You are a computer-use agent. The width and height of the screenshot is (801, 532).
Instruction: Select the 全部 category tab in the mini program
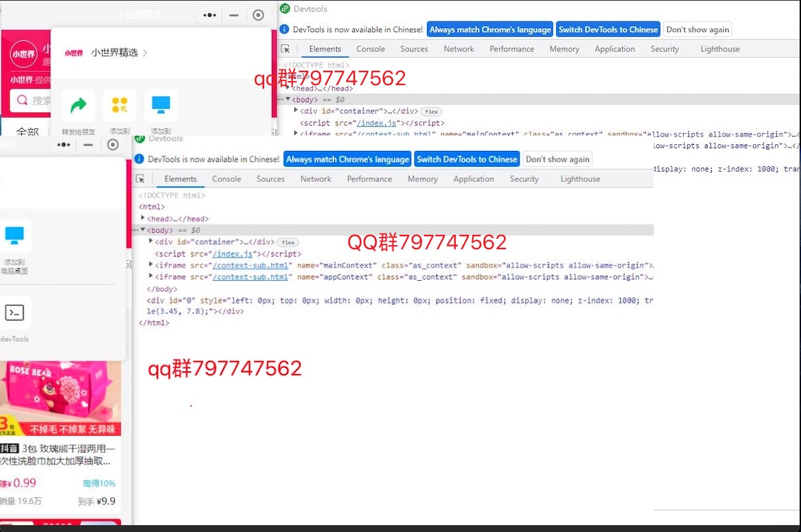click(x=27, y=131)
